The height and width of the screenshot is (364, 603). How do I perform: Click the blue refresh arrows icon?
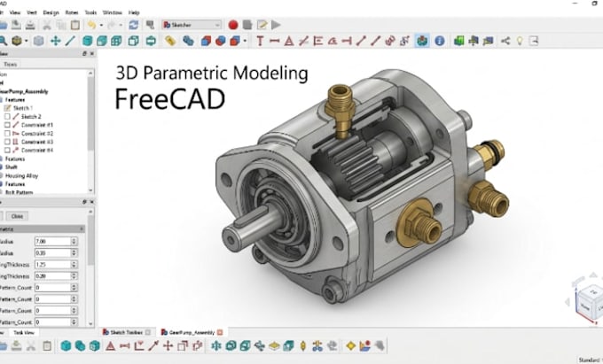pyautogui.click(x=133, y=25)
